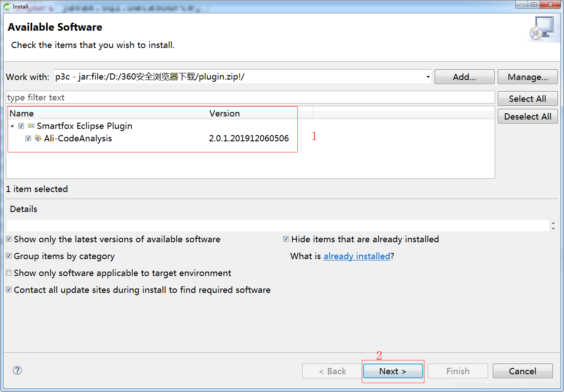Uncheck Hide items that are already installed

(x=286, y=239)
